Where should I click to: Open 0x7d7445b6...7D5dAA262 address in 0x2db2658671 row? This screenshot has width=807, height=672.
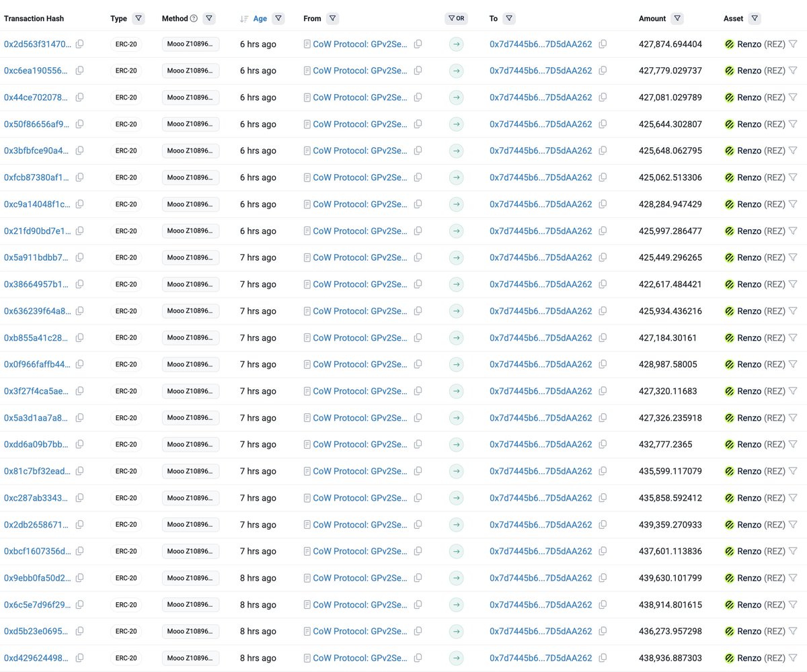(541, 525)
